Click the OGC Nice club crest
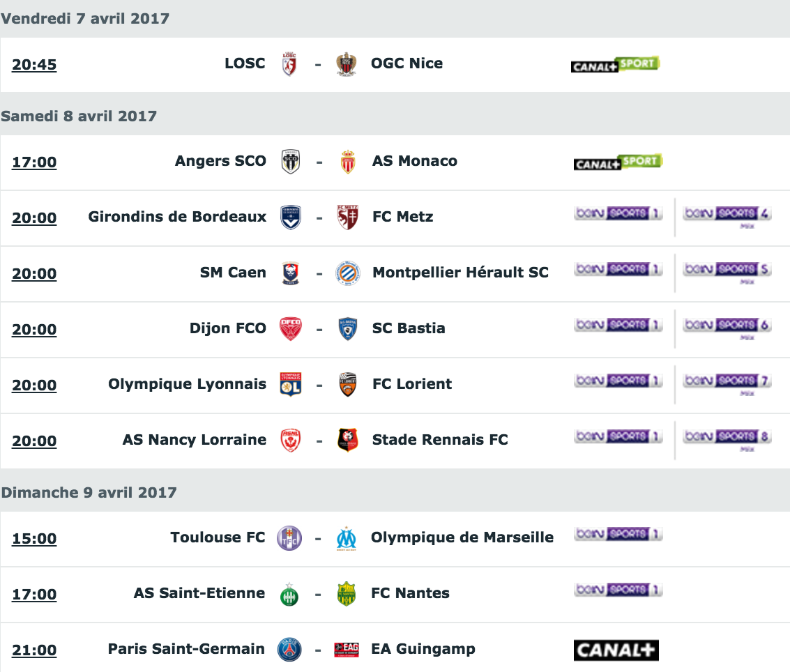Viewport: 790px width, 672px height. (x=347, y=64)
